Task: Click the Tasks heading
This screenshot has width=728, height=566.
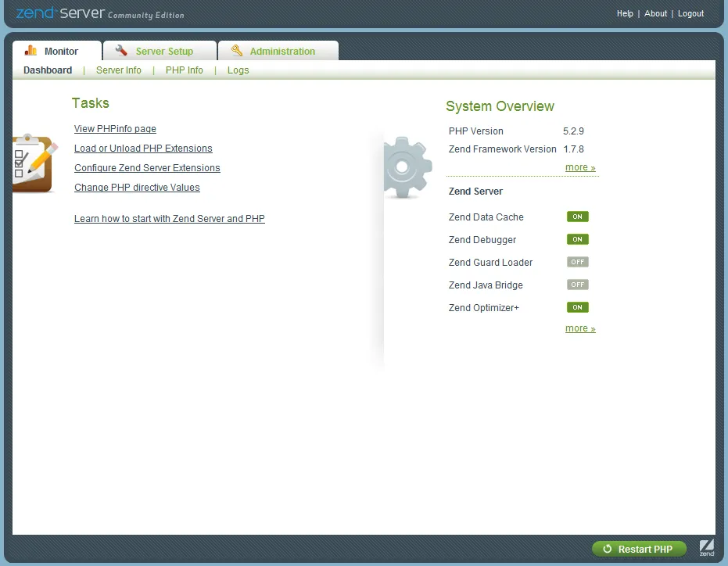Action: tap(91, 103)
